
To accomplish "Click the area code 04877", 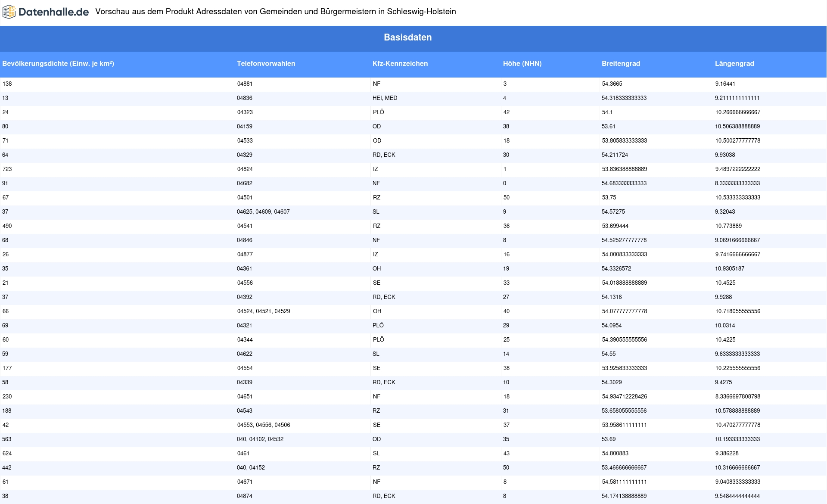I will 245,255.
